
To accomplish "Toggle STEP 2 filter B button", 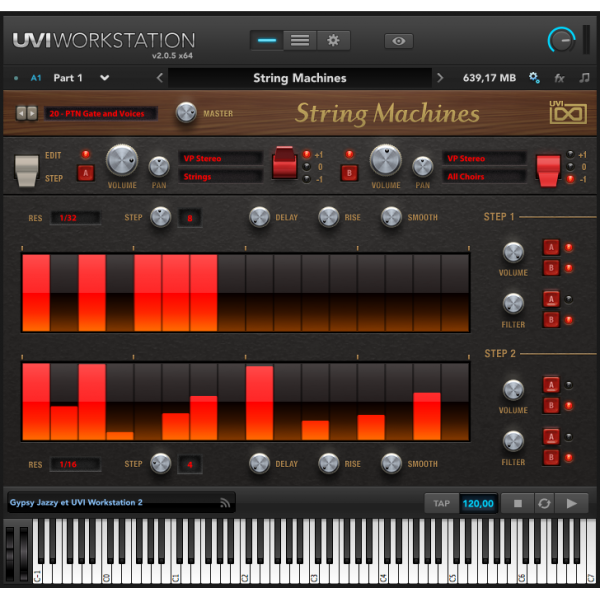I will pyautogui.click(x=551, y=457).
